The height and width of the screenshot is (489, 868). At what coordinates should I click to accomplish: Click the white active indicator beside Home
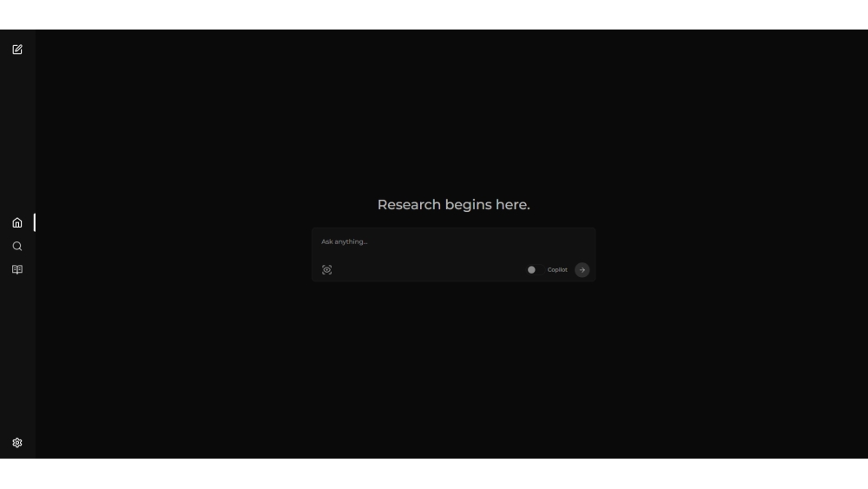(x=35, y=223)
